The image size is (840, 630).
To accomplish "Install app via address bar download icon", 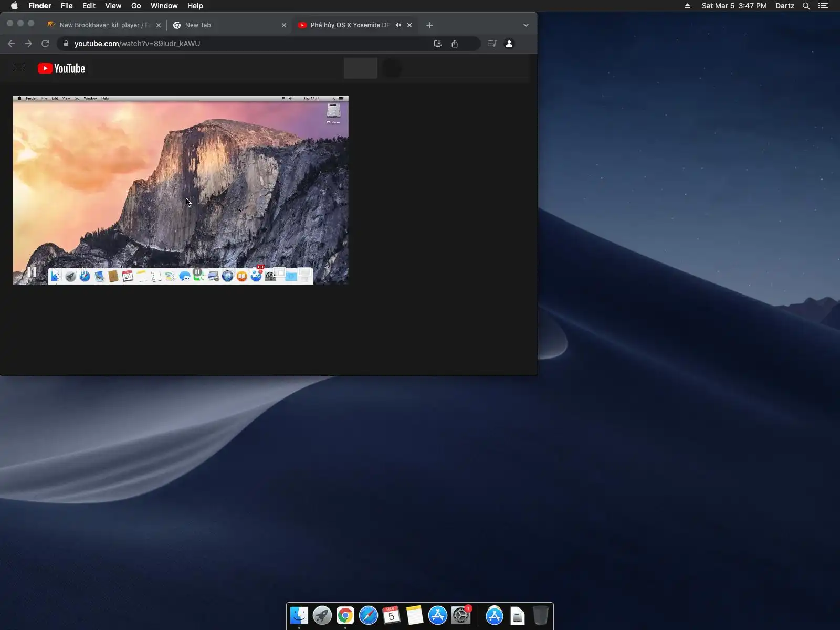I will [x=438, y=44].
